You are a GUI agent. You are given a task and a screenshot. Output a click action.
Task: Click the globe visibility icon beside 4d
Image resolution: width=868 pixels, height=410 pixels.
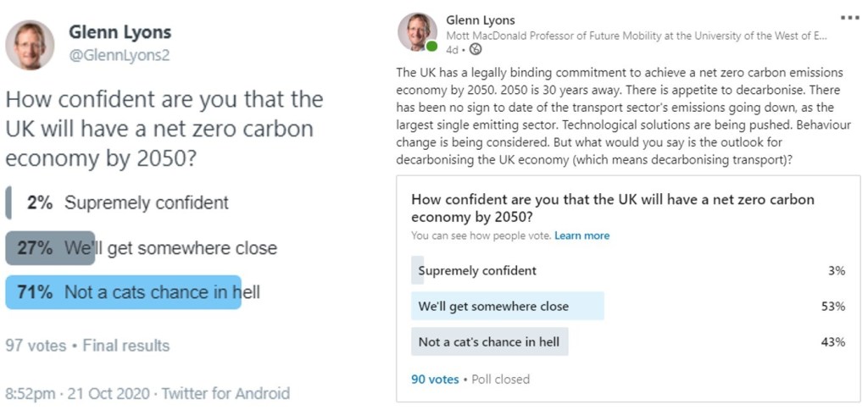[x=476, y=50]
